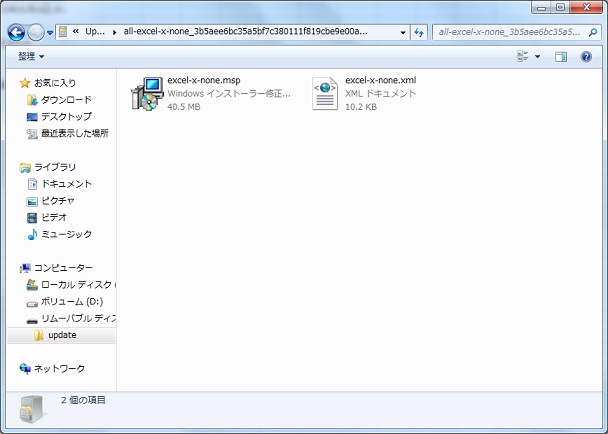This screenshot has width=608, height=434.
Task: Open Help with the question mark icon
Action: point(586,57)
